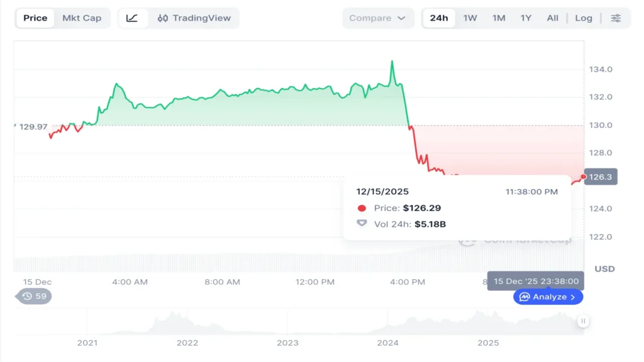Toggle the 24h timeframe selection
Viewport: 644px width, 362px height.
tap(438, 18)
